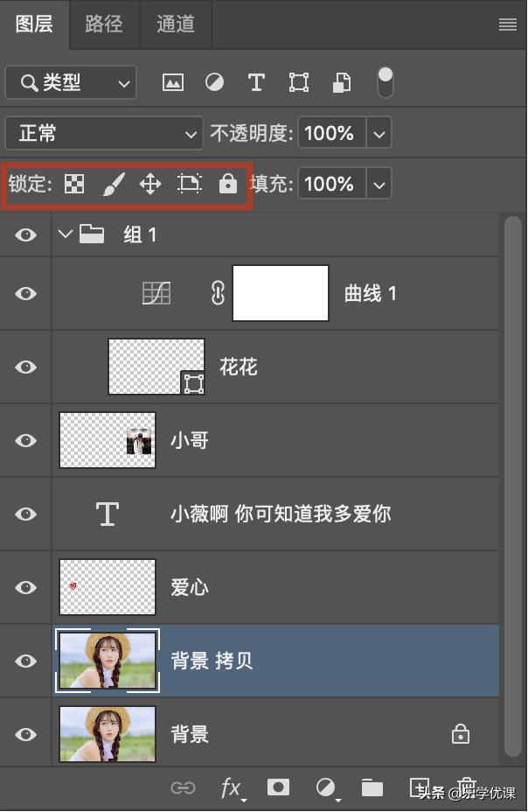The width and height of the screenshot is (528, 812).
Task: Open the 类型 filter type dropdown
Action: [x=71, y=82]
